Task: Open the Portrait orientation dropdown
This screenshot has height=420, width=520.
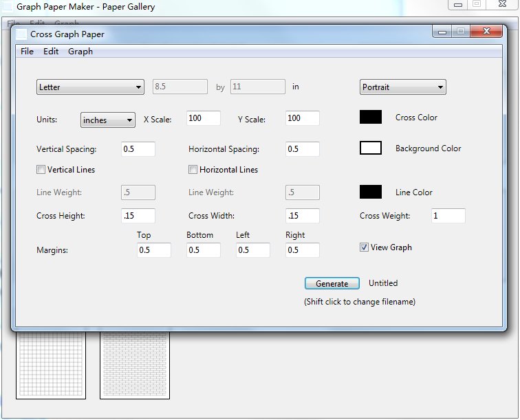Action: 402,87
